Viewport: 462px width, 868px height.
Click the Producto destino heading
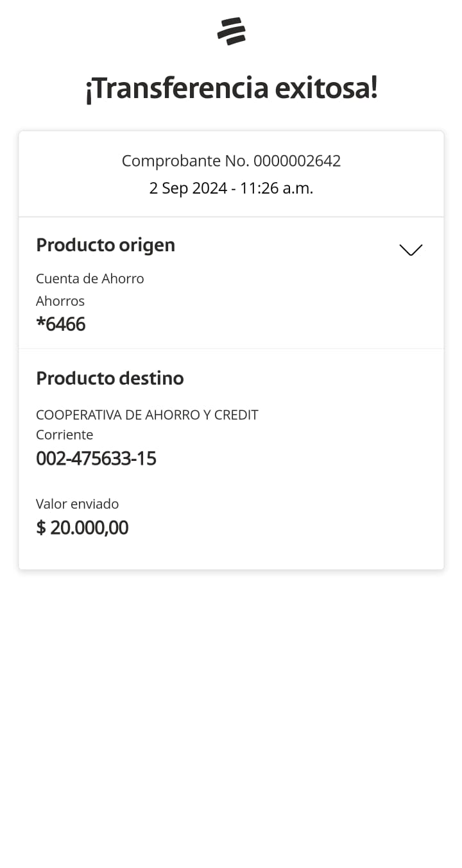pyautogui.click(x=110, y=378)
